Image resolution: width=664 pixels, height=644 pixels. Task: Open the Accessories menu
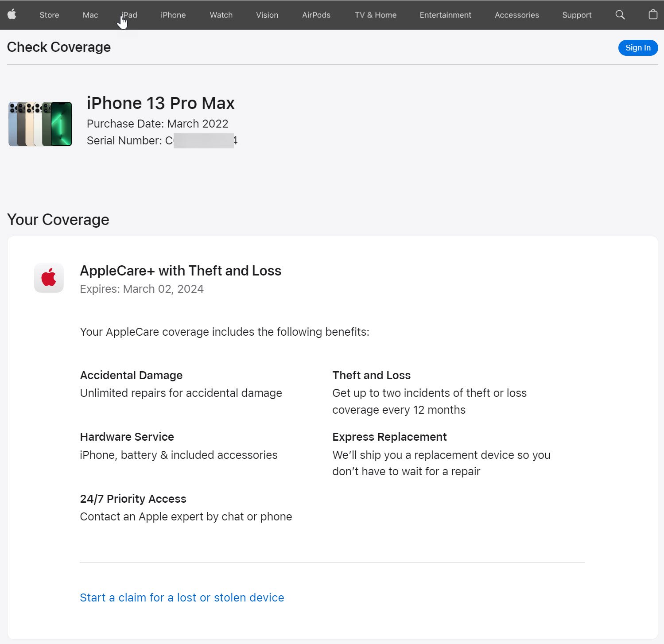pyautogui.click(x=517, y=15)
